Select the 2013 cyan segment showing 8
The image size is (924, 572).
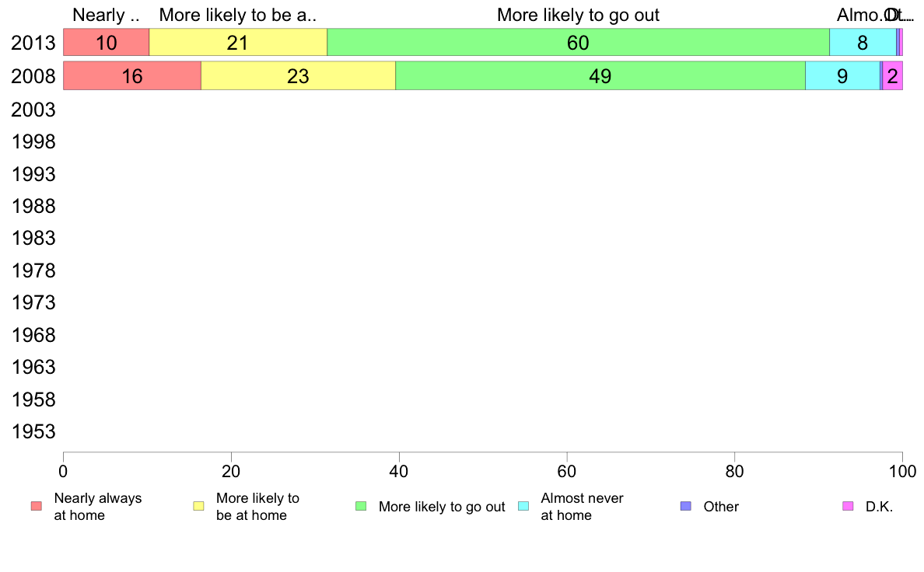(x=863, y=43)
